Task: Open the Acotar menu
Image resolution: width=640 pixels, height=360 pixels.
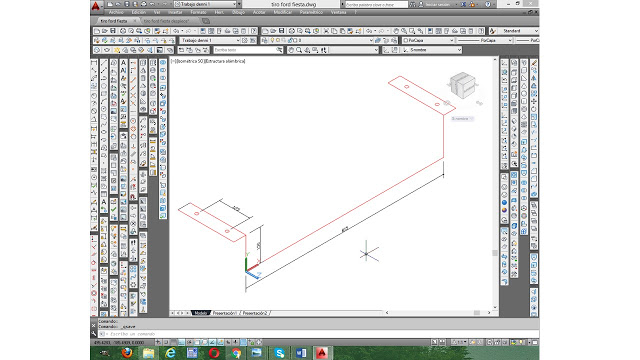Action: click(x=259, y=13)
